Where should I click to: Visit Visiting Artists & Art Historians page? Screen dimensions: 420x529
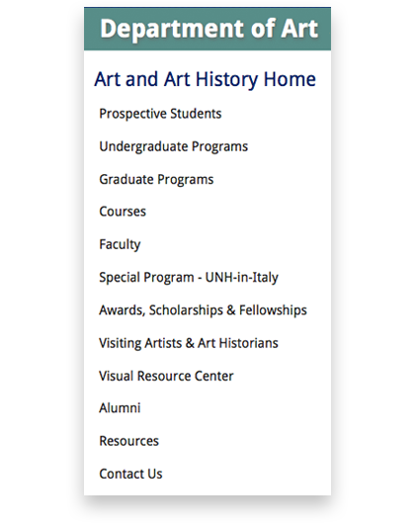pyautogui.click(x=189, y=343)
